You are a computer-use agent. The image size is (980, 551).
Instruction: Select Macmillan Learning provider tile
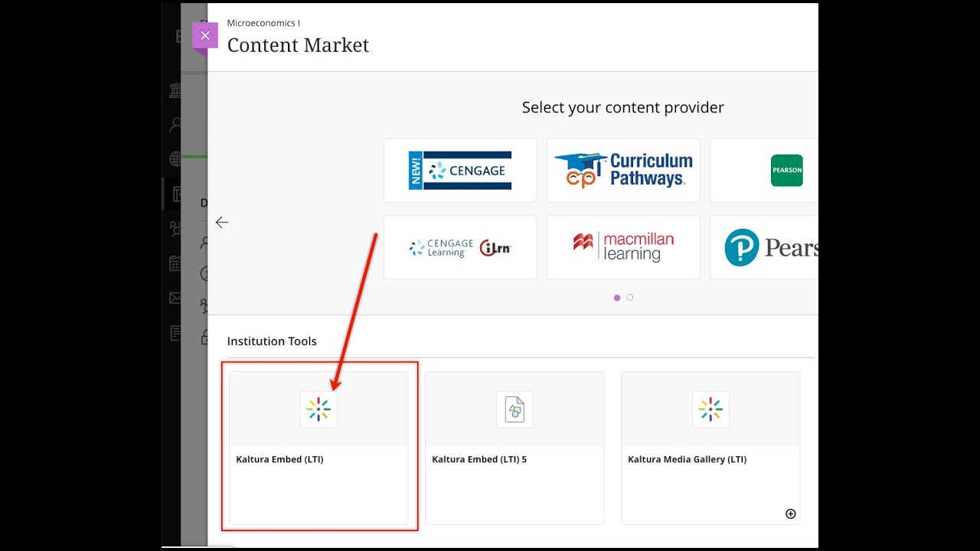point(623,247)
